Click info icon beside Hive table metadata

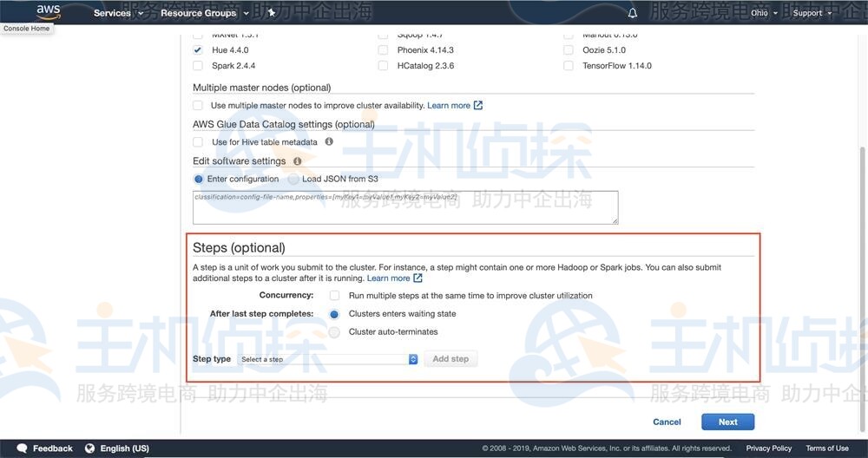329,141
